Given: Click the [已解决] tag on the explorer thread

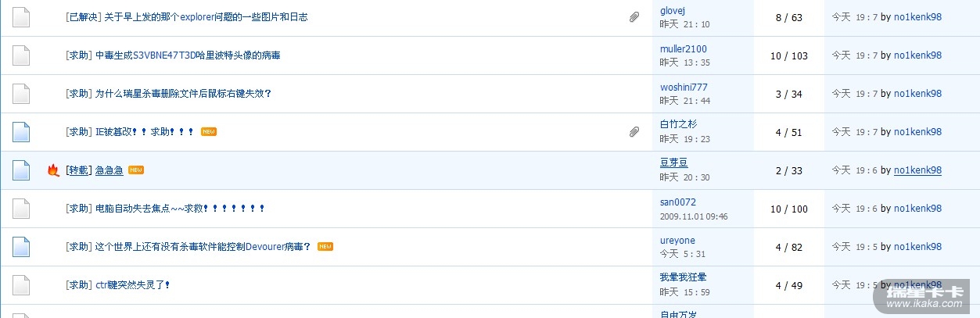Looking at the screenshot, I should (84, 17).
